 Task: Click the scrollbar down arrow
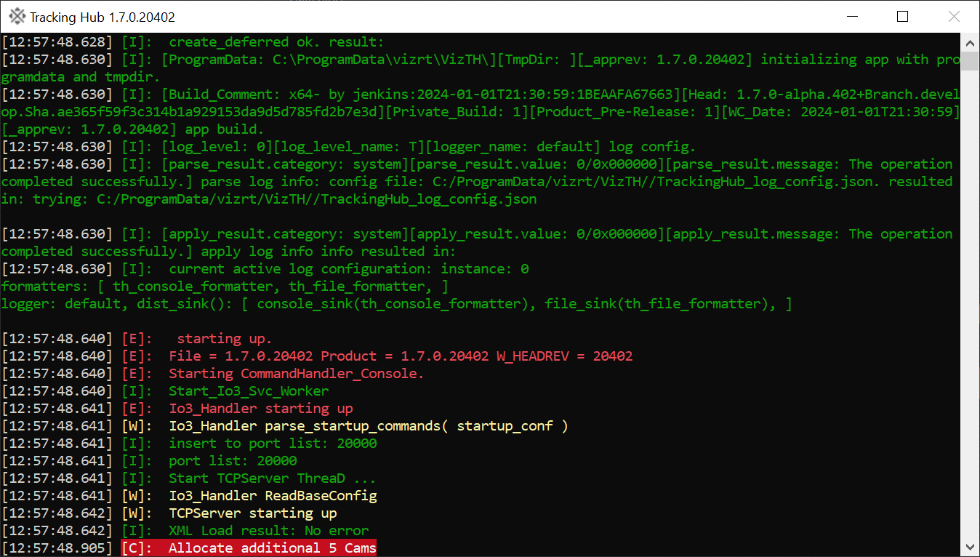(x=971, y=547)
